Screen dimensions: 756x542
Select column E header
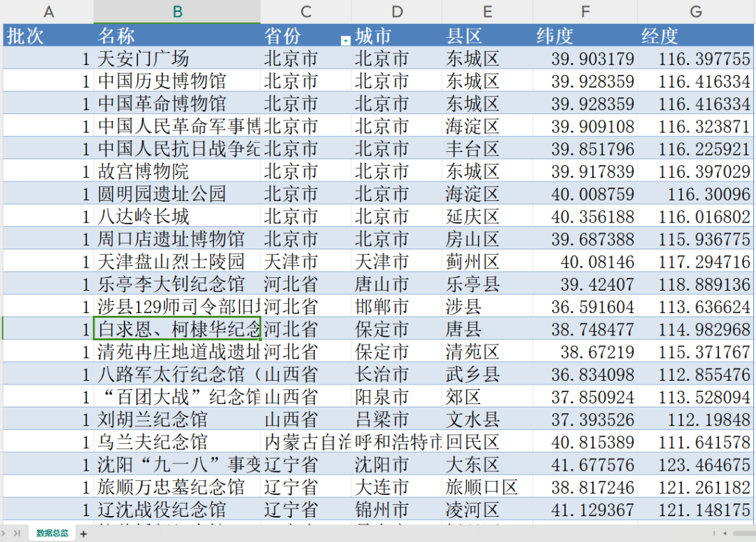[x=487, y=12]
